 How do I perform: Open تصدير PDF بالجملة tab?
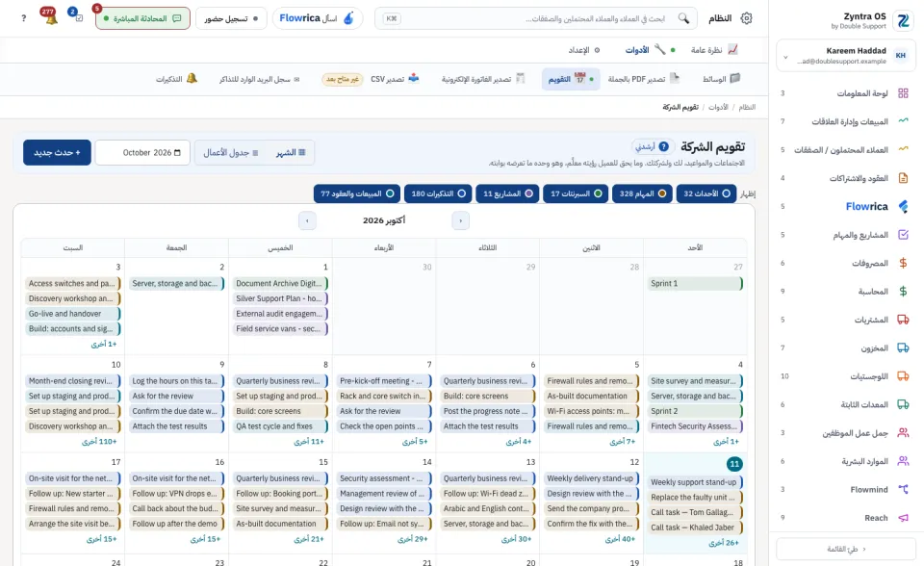pyautogui.click(x=644, y=78)
